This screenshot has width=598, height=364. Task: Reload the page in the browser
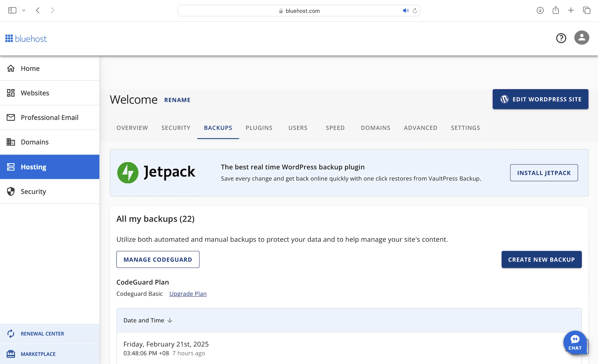pos(415,11)
